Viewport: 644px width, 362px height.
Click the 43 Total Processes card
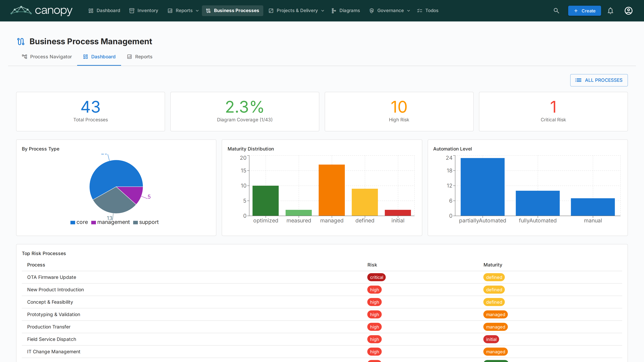[91, 111]
